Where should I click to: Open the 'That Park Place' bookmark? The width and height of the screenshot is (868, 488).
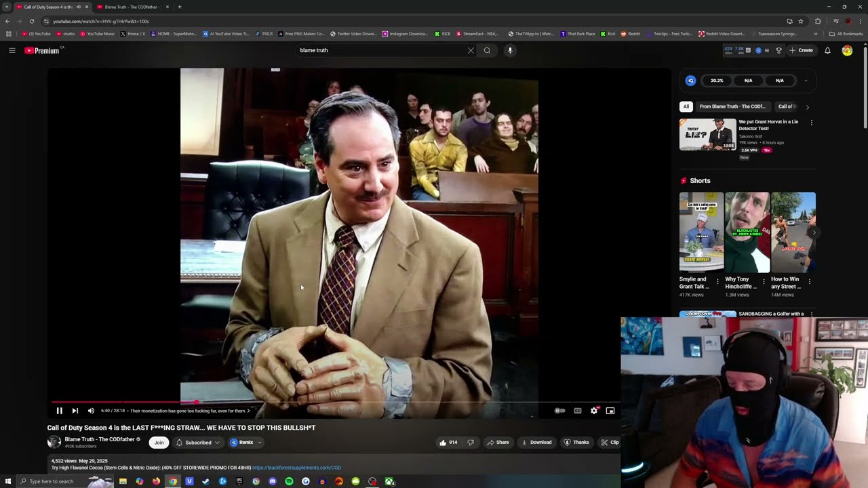(x=578, y=33)
